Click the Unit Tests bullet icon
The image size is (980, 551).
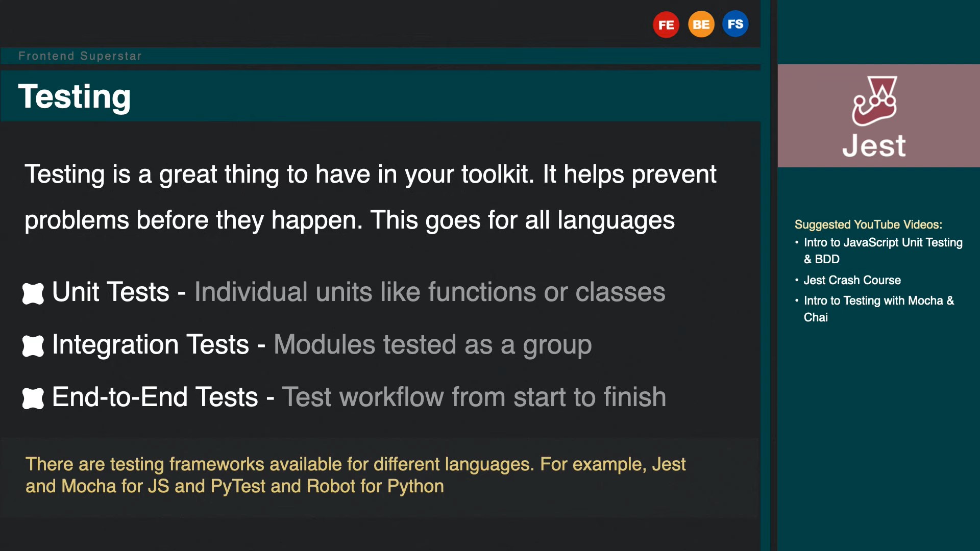point(33,293)
